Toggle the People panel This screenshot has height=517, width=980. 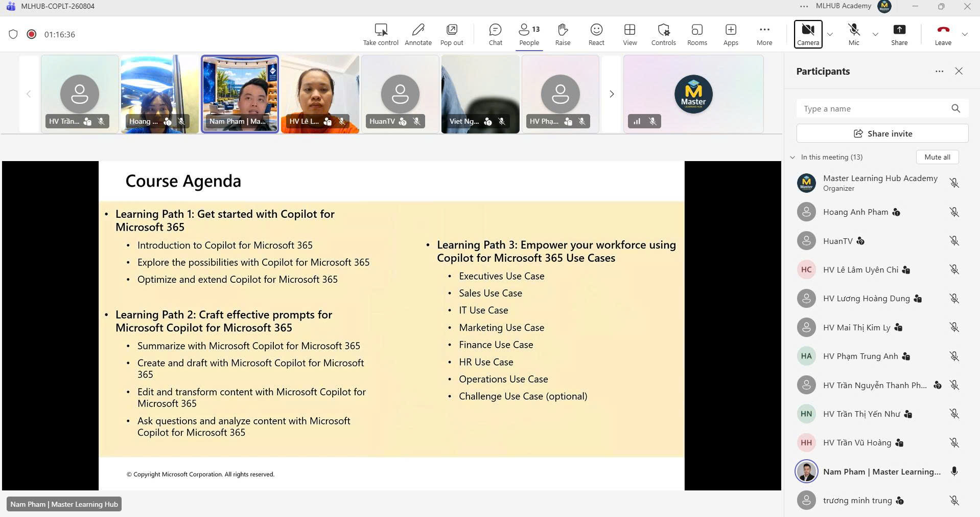pyautogui.click(x=529, y=34)
